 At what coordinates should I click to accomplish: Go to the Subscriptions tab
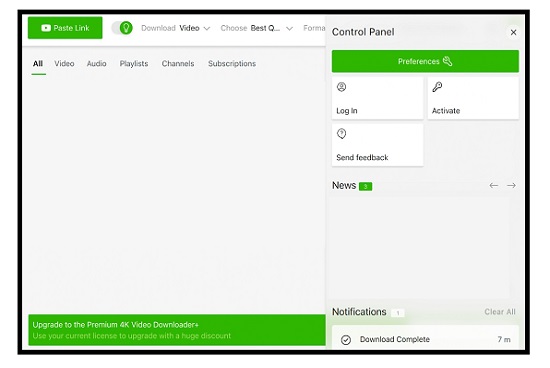point(232,63)
